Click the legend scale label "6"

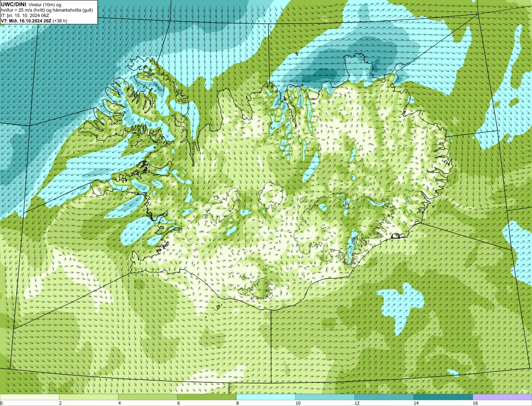pos(178,403)
